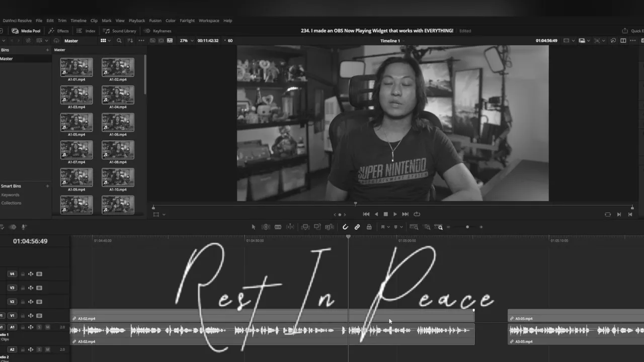Click the viewer scrubber bar playhead

(x=356, y=204)
